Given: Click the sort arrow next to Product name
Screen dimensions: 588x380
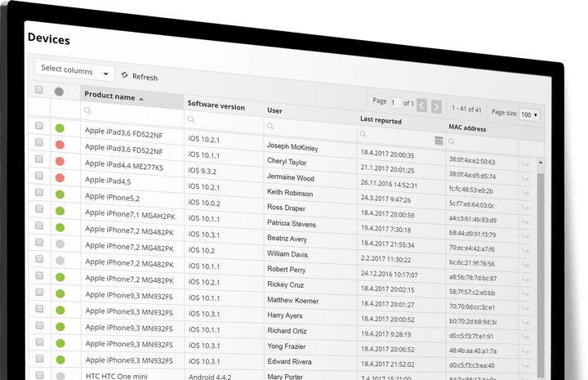Looking at the screenshot, I should tap(141, 99).
